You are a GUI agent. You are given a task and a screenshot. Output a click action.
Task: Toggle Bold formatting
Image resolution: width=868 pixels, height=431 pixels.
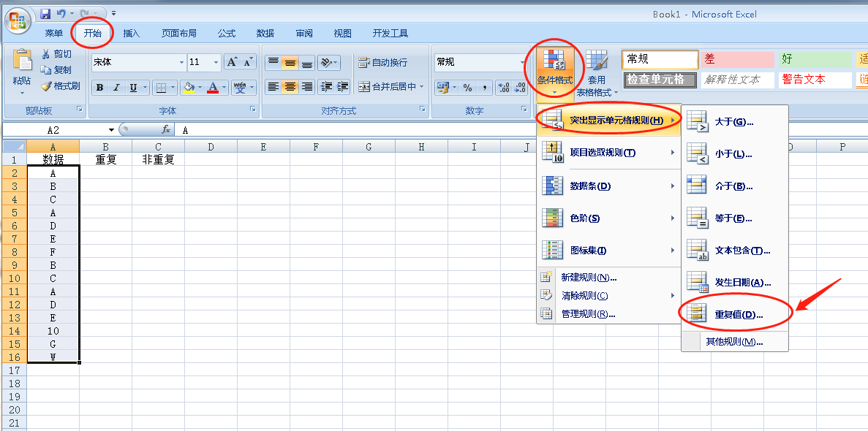99,88
